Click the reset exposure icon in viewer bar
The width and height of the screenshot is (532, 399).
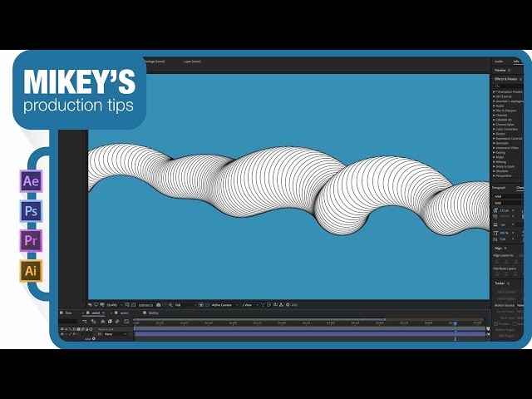[288, 305]
